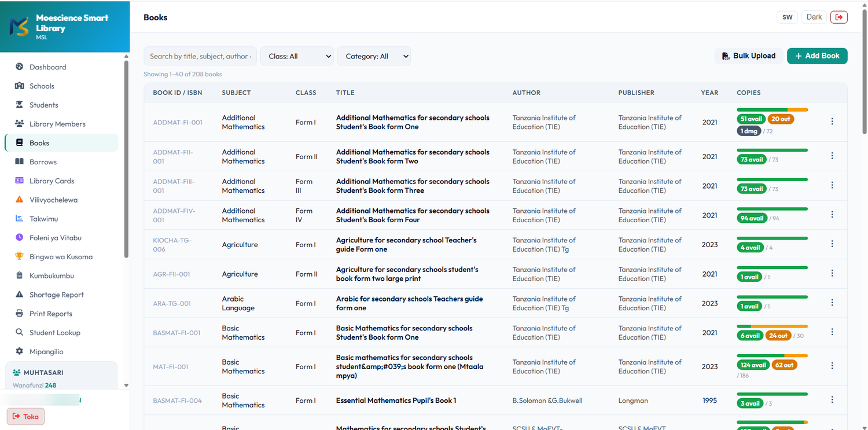This screenshot has height=430, width=868.
Task: Show row menu for BASMAT-FI-001
Action: [x=832, y=332]
